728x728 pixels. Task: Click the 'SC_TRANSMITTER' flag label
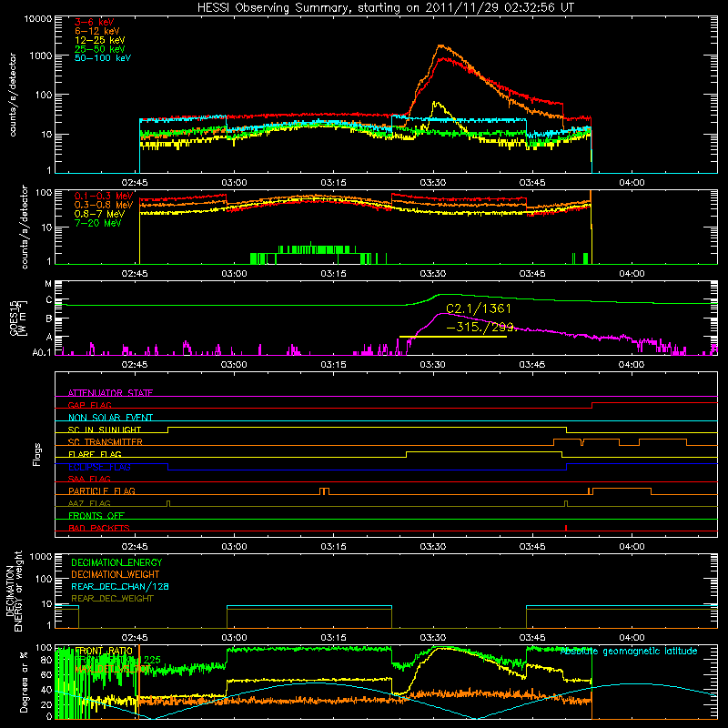point(105,442)
